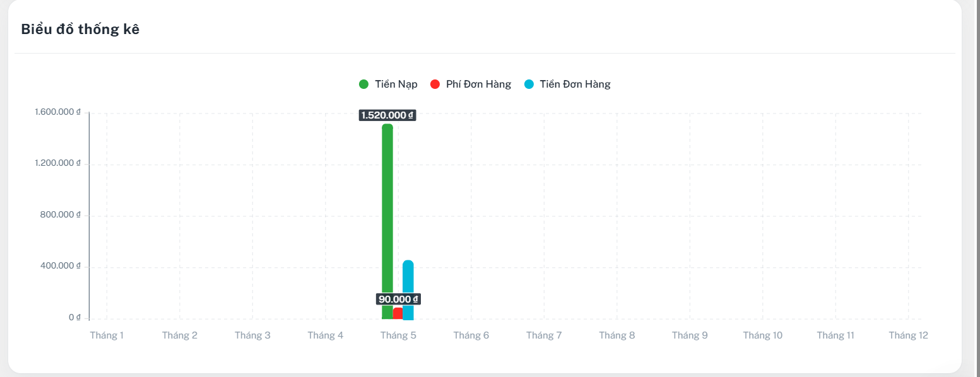Screen dimensions: 980x377
Task: Click the Tháng 6 axis label
Action: point(471,335)
